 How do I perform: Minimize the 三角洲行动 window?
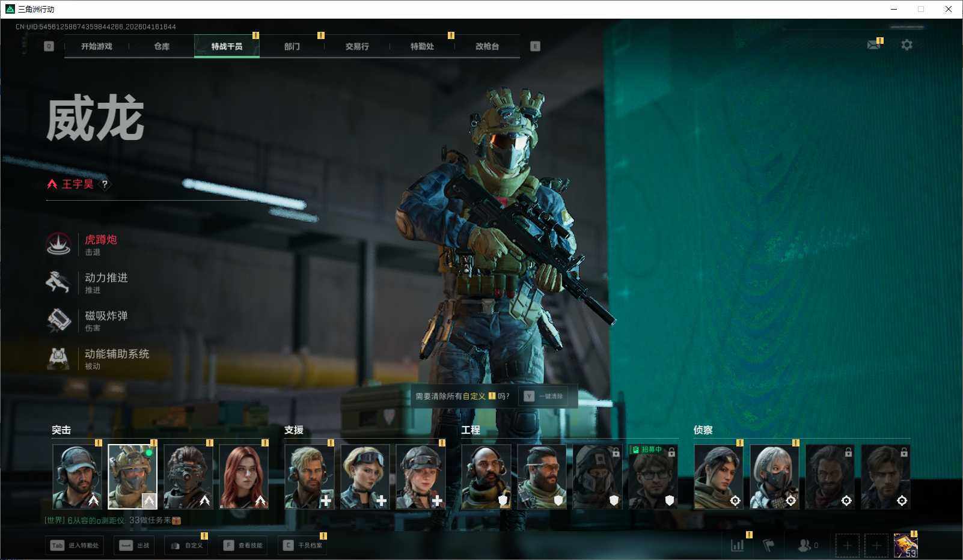click(x=894, y=9)
